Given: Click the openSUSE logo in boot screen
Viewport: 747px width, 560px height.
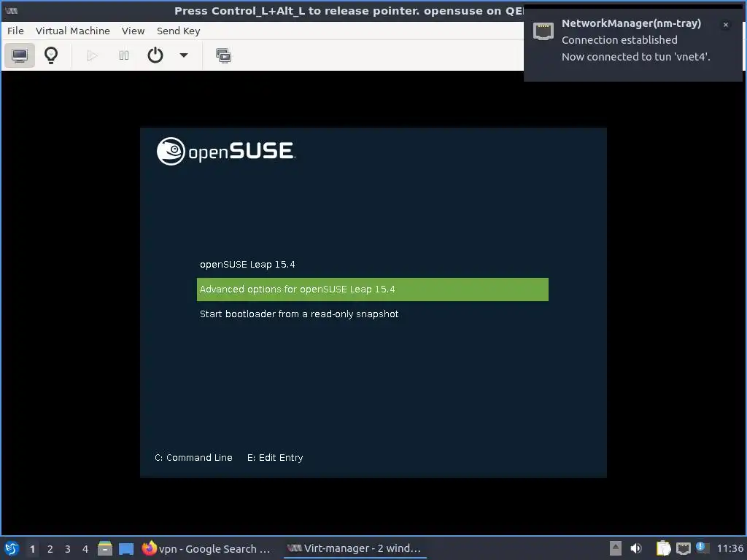Looking at the screenshot, I should [226, 152].
